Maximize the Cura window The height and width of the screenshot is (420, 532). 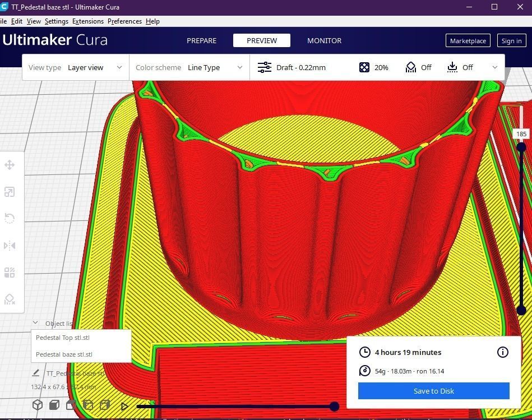tap(494, 7)
